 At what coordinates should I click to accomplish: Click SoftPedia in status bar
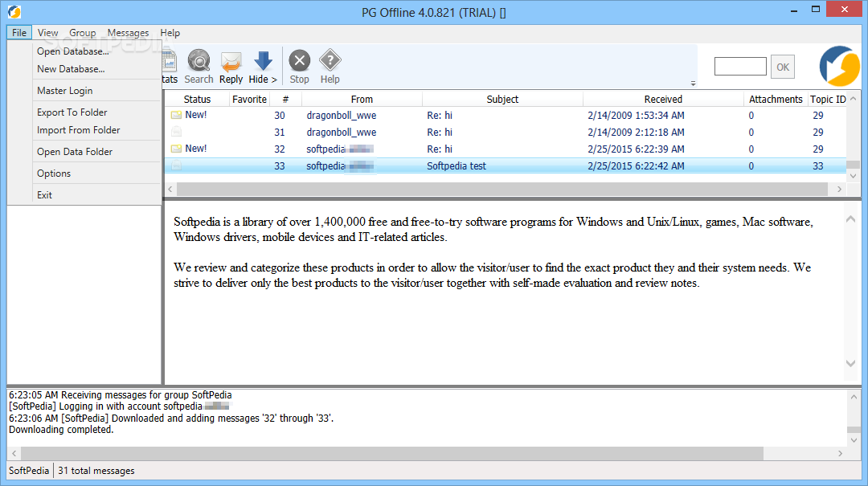(29, 471)
